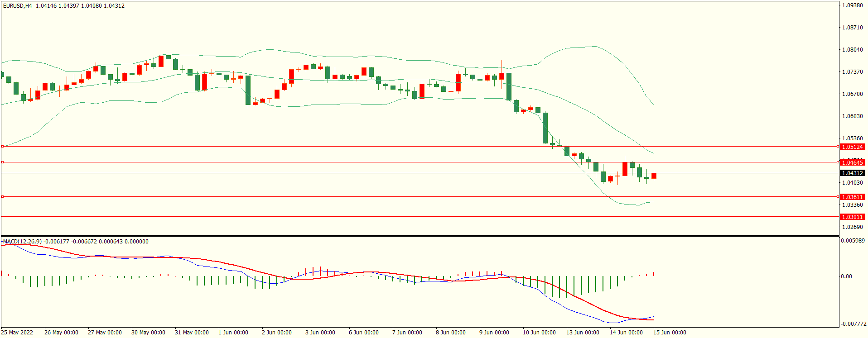Select the red horizontal line at 1.03011
The image size is (868, 338).
420,217
